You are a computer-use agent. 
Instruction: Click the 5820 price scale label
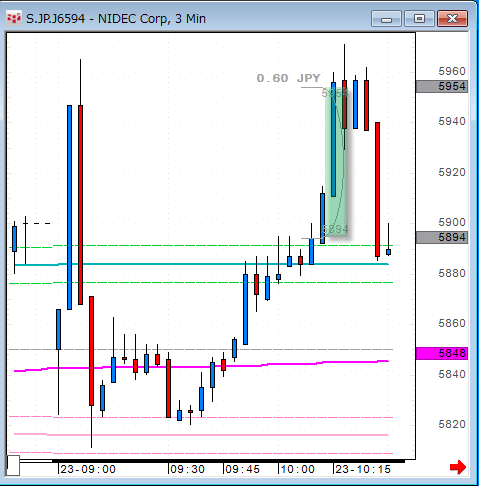[x=452, y=424]
